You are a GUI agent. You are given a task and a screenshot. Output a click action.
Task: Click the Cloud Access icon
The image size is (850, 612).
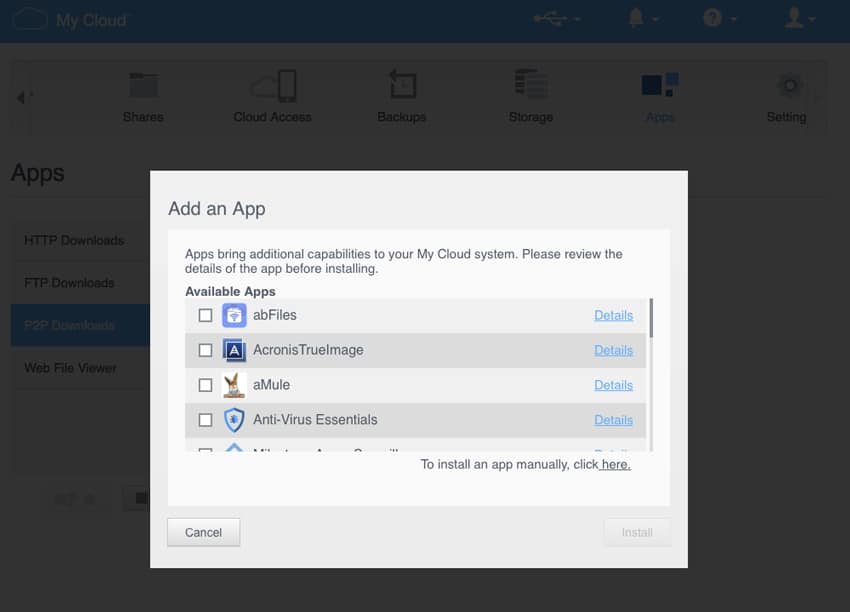(273, 86)
